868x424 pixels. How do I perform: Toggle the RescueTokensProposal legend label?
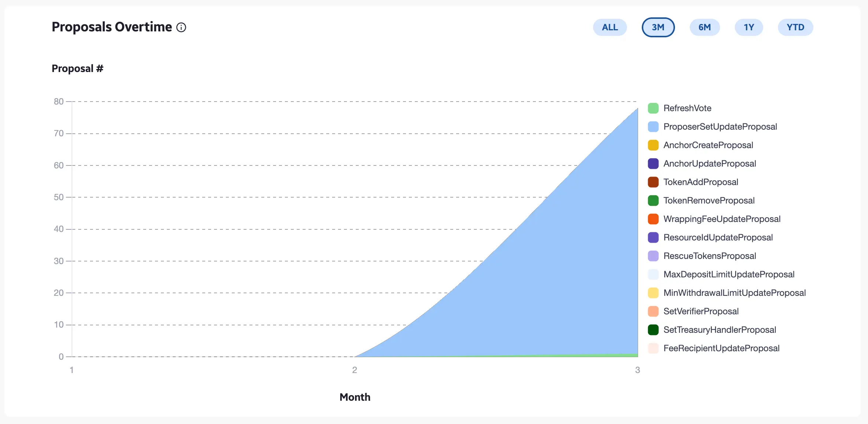click(710, 256)
